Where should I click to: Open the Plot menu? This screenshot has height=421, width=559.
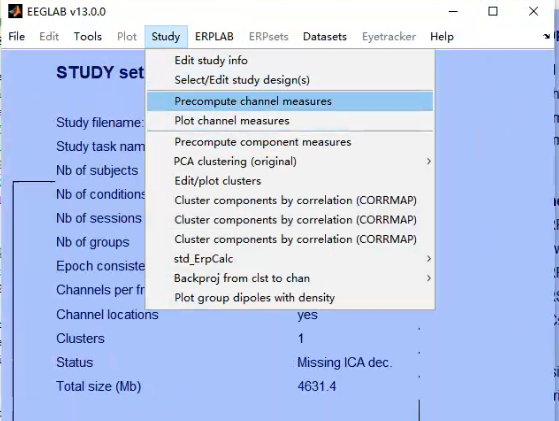127,36
